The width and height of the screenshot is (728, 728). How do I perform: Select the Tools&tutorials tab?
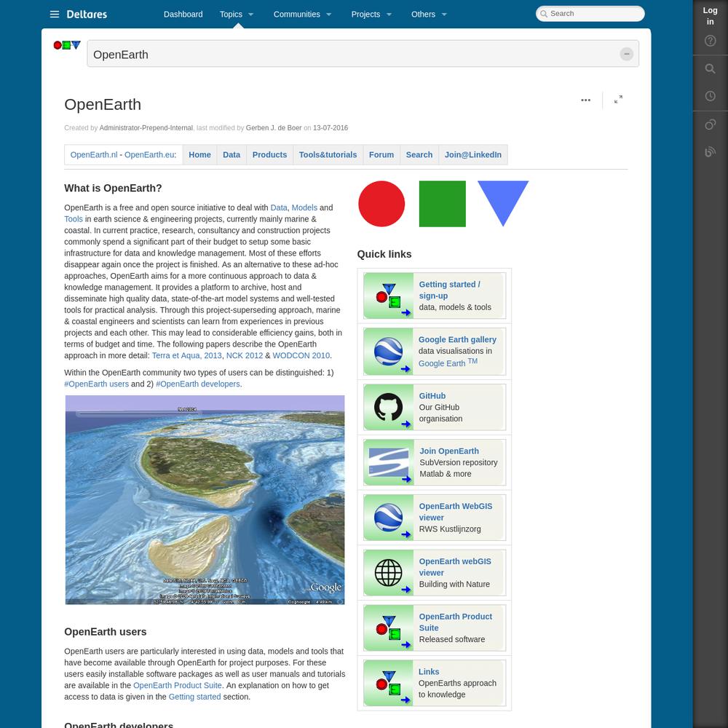click(x=328, y=154)
